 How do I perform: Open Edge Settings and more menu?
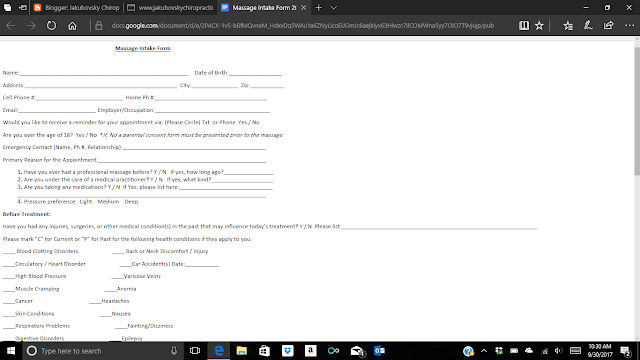coord(630,26)
